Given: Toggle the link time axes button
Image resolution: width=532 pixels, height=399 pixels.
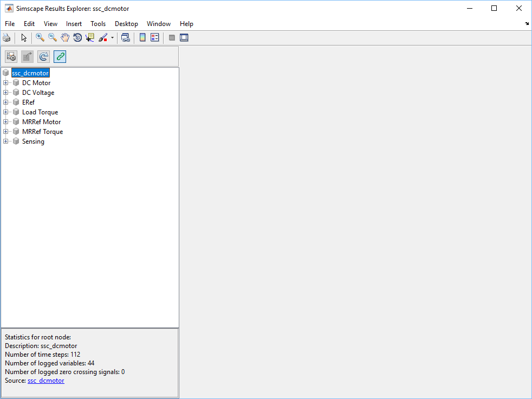Looking at the screenshot, I should [60, 56].
